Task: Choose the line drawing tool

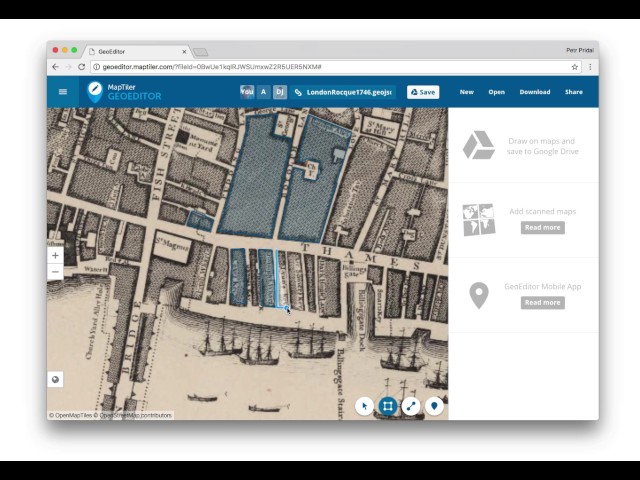Action: [x=411, y=406]
